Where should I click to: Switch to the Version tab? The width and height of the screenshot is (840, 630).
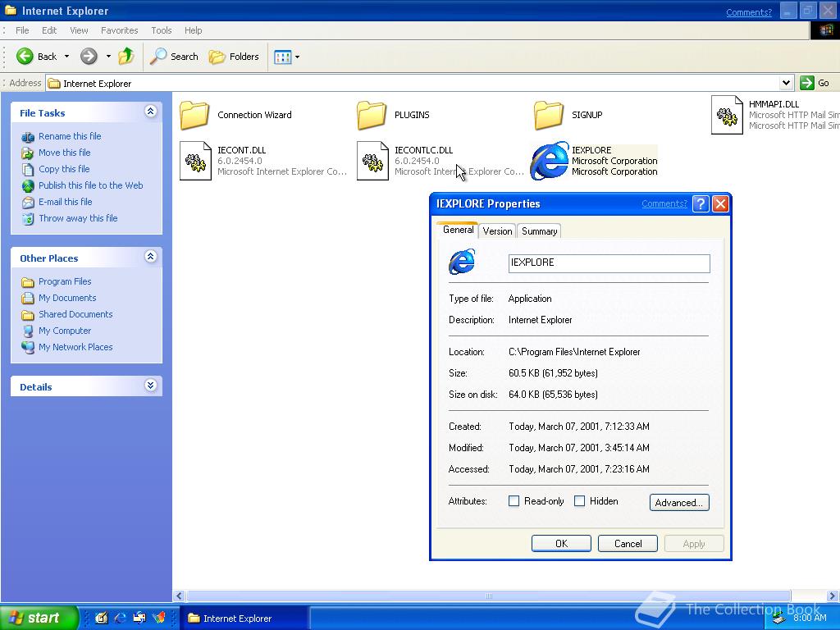[497, 231]
